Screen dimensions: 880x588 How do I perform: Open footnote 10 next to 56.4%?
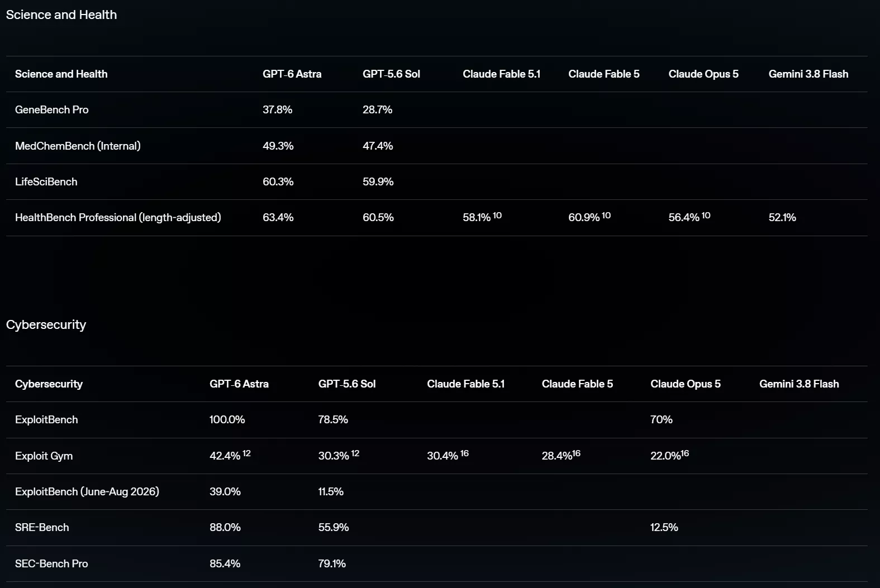click(706, 216)
